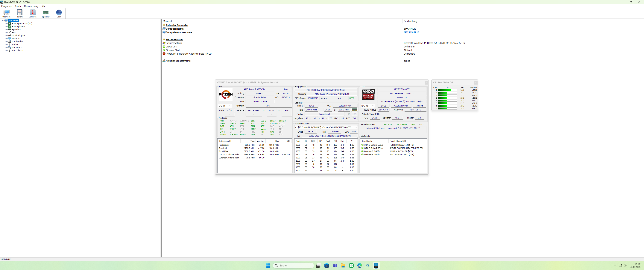Viewport: 644px width, 270px height.
Task: Expand the Grafikadapter tree node
Action: 6,36
